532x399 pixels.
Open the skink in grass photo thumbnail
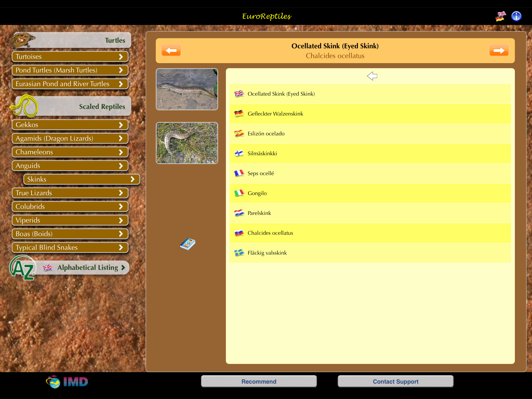(187, 143)
